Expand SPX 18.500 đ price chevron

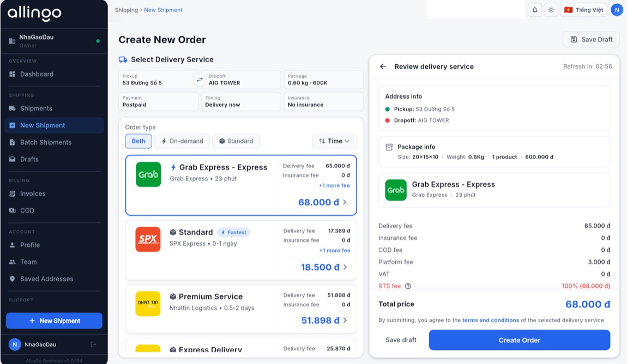[x=345, y=267]
